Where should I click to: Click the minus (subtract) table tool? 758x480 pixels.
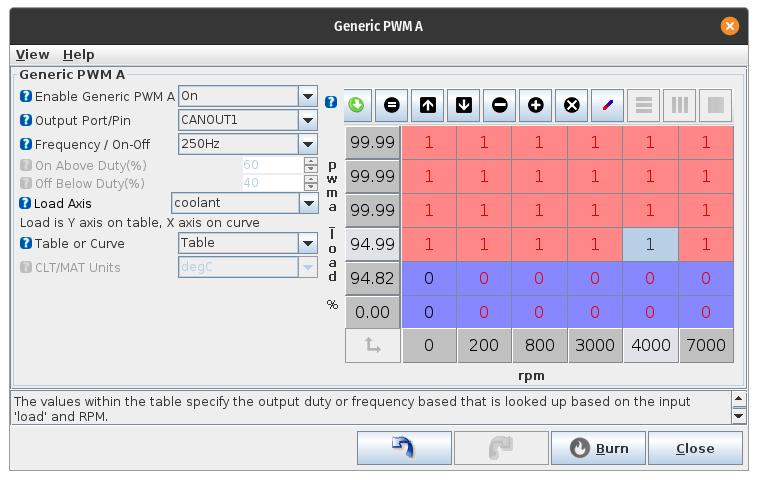[x=499, y=105]
